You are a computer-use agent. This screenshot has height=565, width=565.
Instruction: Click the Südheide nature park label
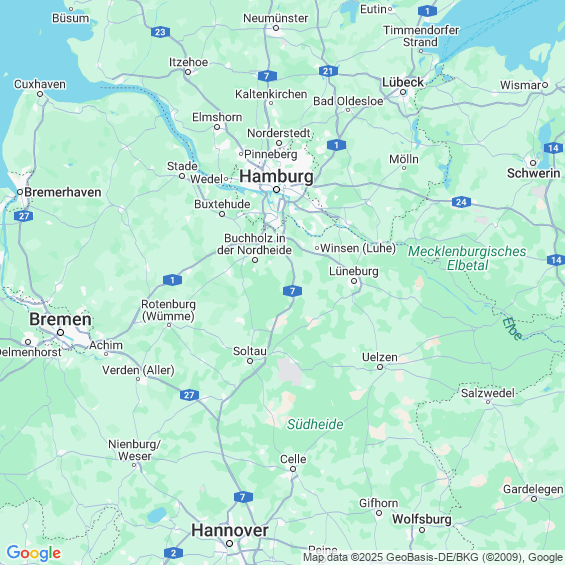click(315, 424)
